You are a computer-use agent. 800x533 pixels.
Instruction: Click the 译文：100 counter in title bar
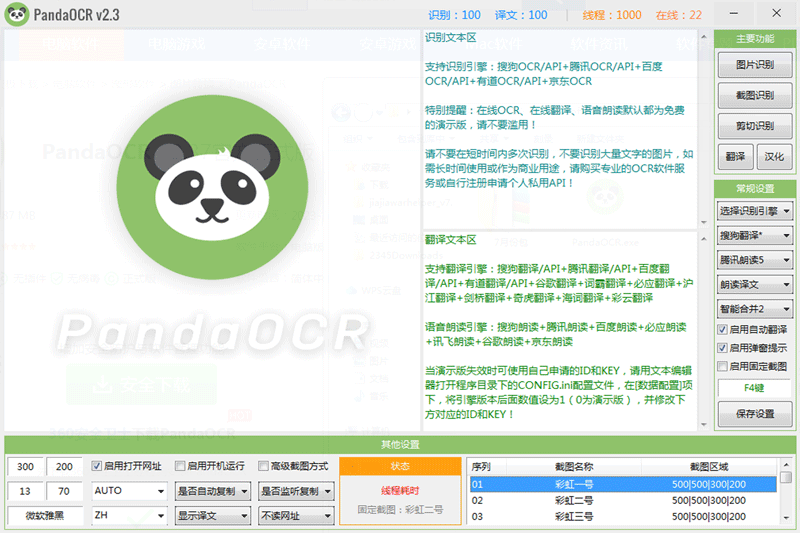coord(521,15)
